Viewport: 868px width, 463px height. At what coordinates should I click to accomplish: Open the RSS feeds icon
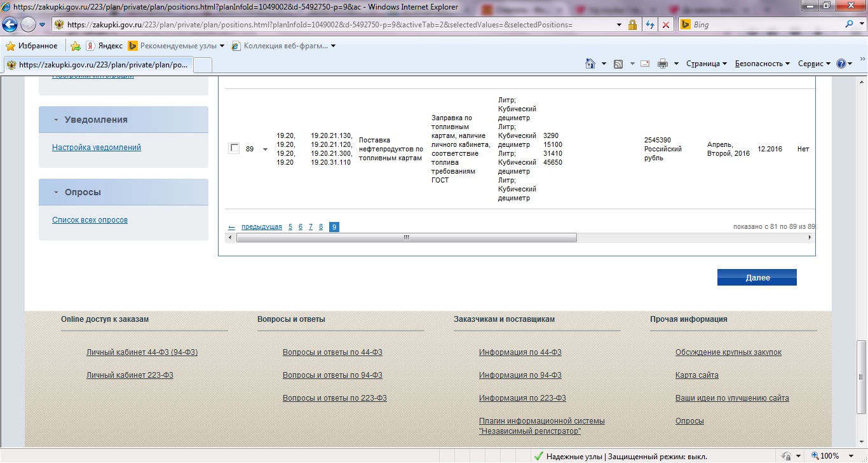tap(618, 64)
